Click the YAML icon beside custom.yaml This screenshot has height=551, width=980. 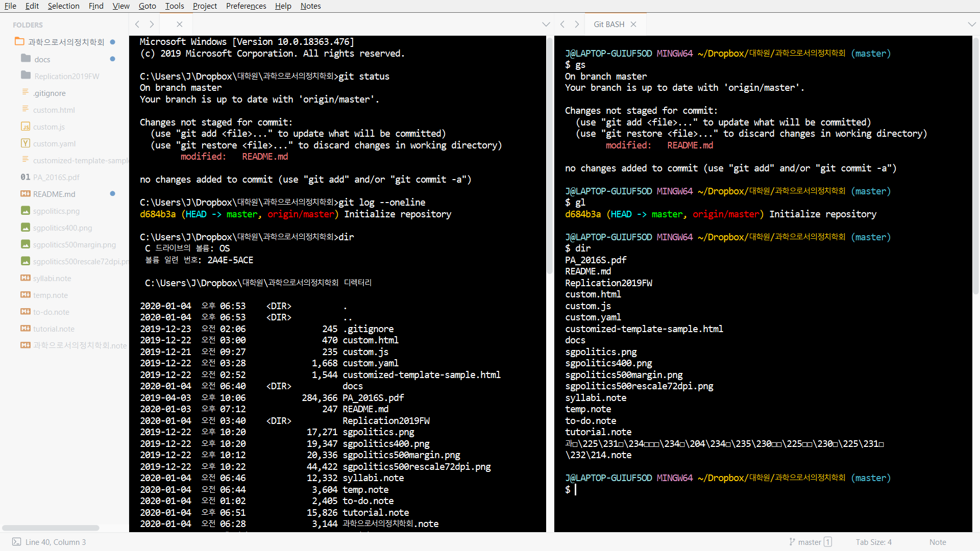(25, 143)
